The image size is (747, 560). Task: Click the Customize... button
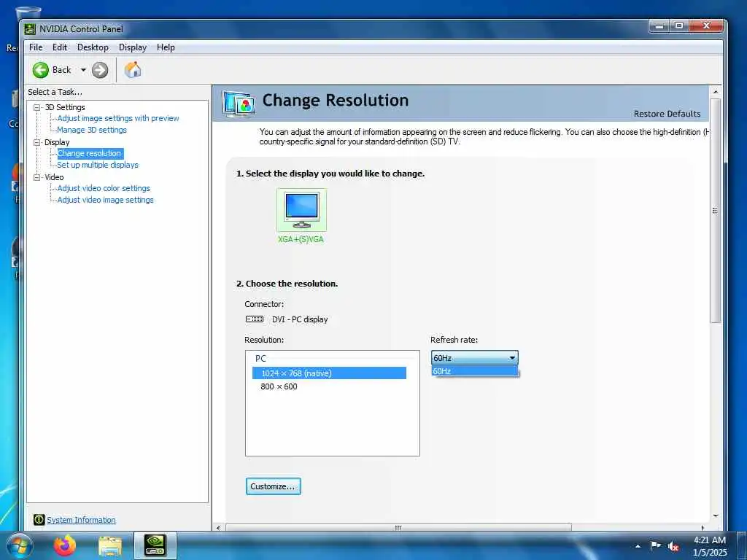[x=273, y=486]
